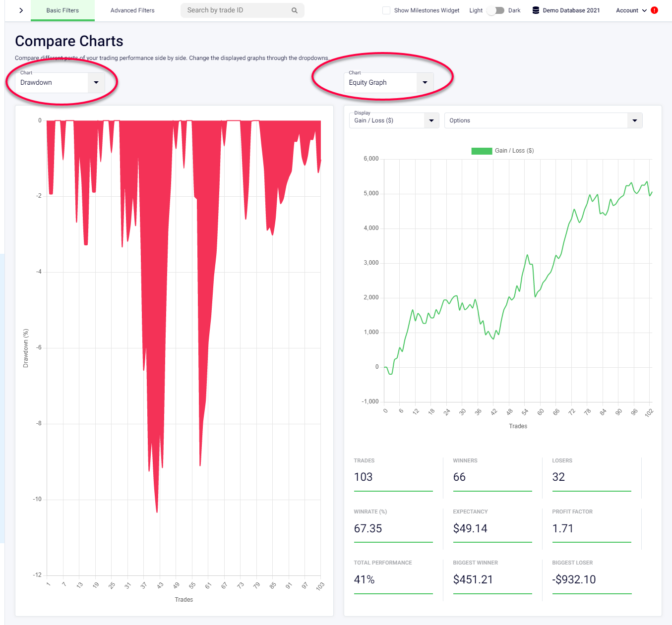The width and height of the screenshot is (672, 625).
Task: Select the Basic Filters tab
Action: pos(62,10)
